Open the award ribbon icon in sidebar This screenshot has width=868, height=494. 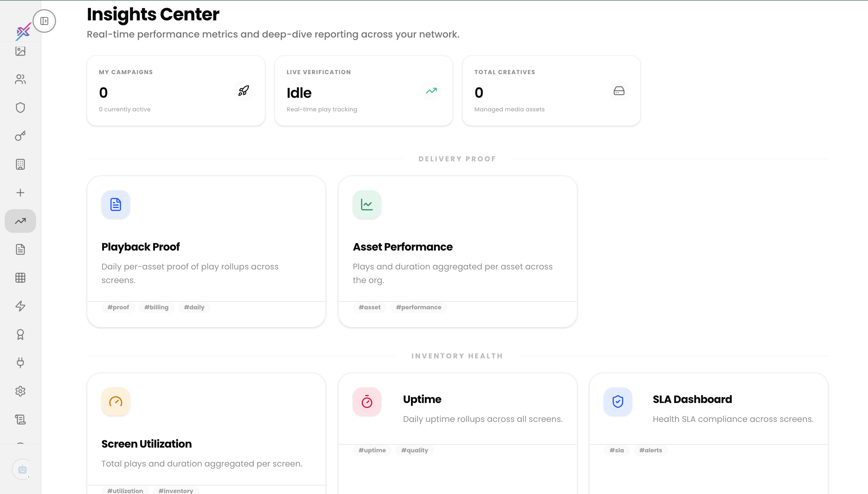pos(20,334)
